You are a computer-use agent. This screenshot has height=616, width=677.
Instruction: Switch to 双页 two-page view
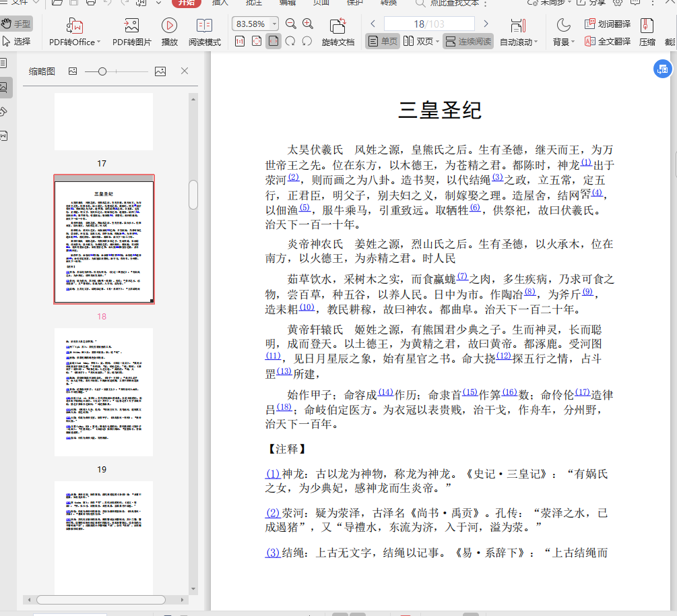pyautogui.click(x=418, y=41)
